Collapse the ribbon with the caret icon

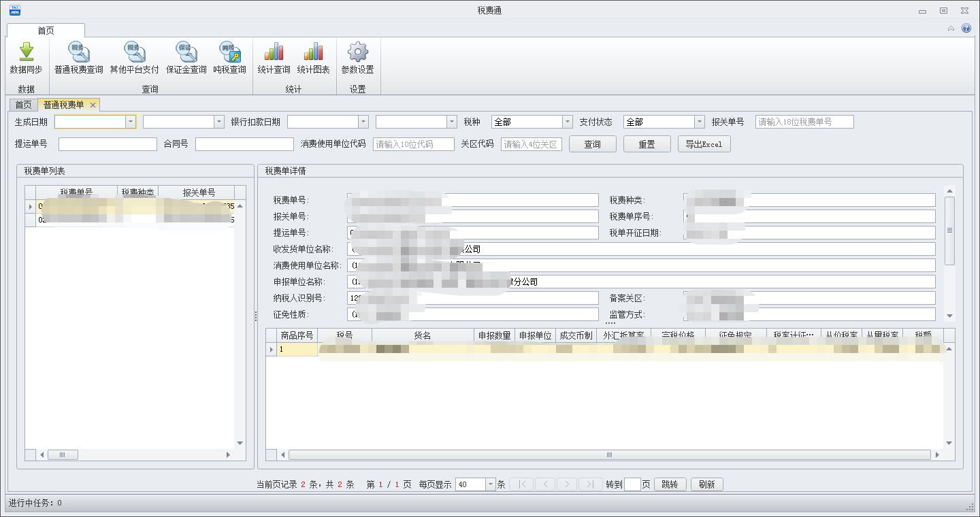point(951,29)
